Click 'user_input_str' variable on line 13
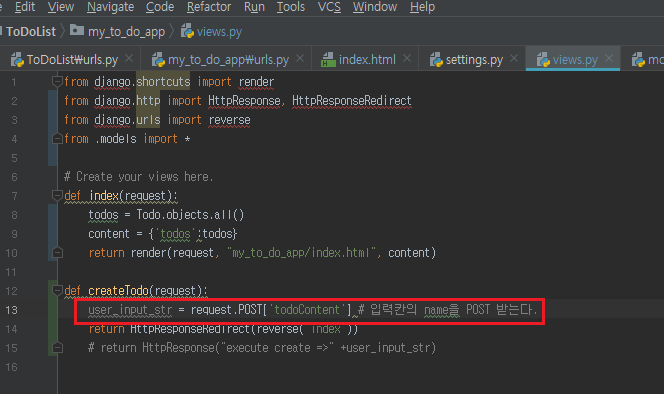This screenshot has height=394, width=664. (x=130, y=310)
